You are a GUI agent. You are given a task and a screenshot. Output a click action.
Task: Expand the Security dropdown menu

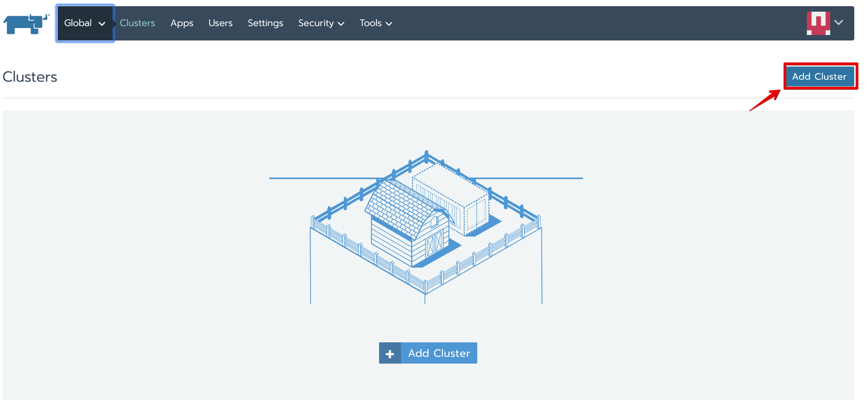click(316, 23)
